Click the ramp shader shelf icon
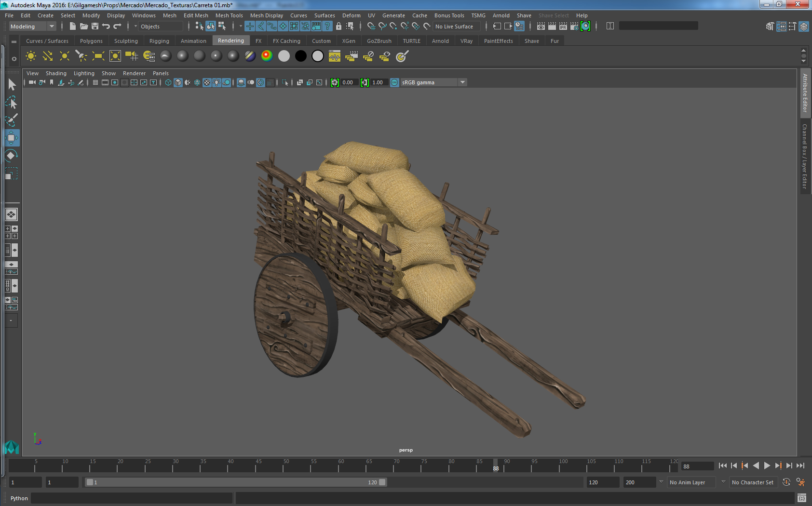The image size is (812, 506). coord(267,56)
